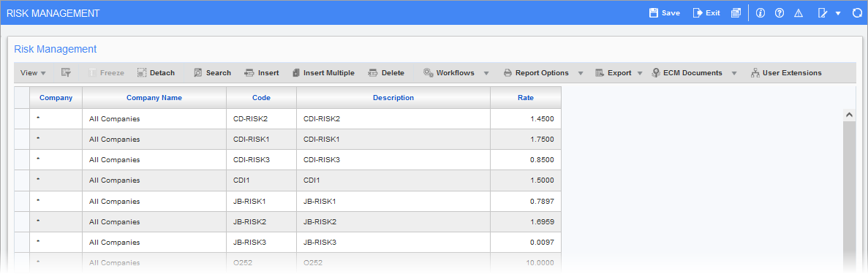868x274 pixels.
Task: Expand the ECM Documents dropdown
Action: coord(735,73)
